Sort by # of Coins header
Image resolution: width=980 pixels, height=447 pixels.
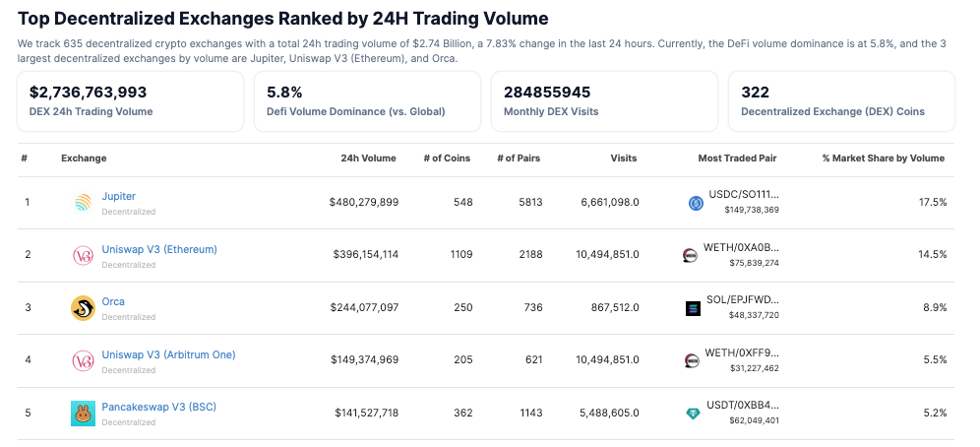(x=447, y=159)
